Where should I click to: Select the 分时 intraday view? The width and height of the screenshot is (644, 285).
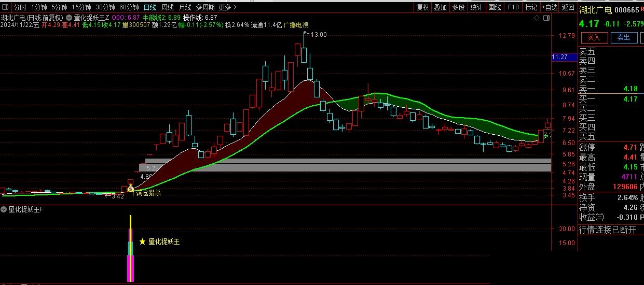coord(20,7)
